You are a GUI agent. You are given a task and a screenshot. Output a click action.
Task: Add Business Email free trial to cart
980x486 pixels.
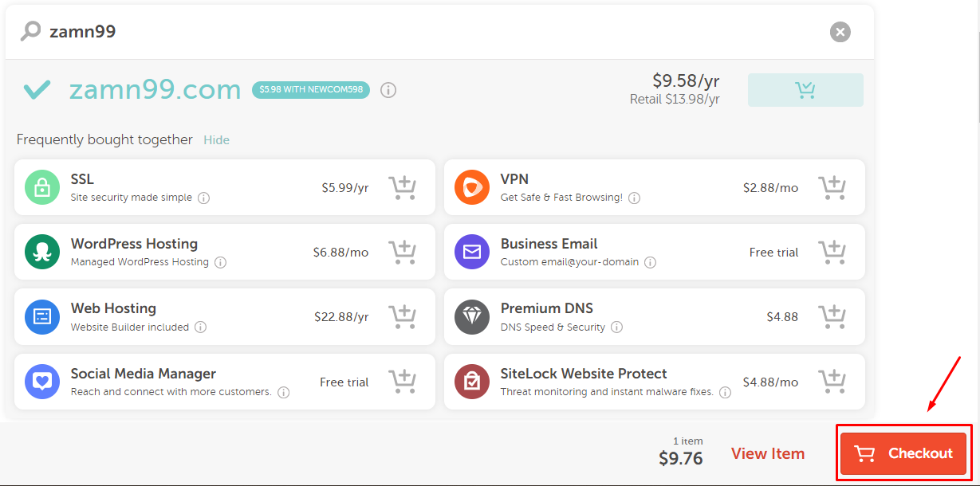click(x=832, y=252)
